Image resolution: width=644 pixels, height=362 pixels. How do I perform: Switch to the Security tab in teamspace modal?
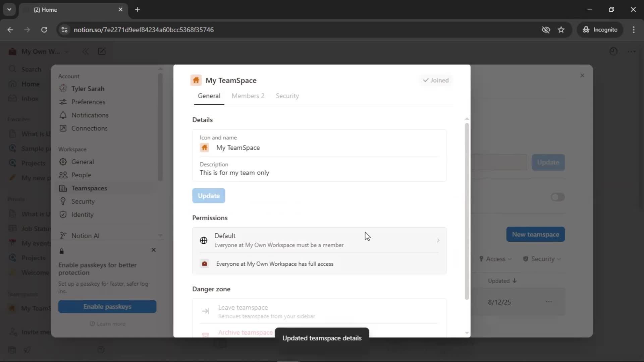pos(287,96)
